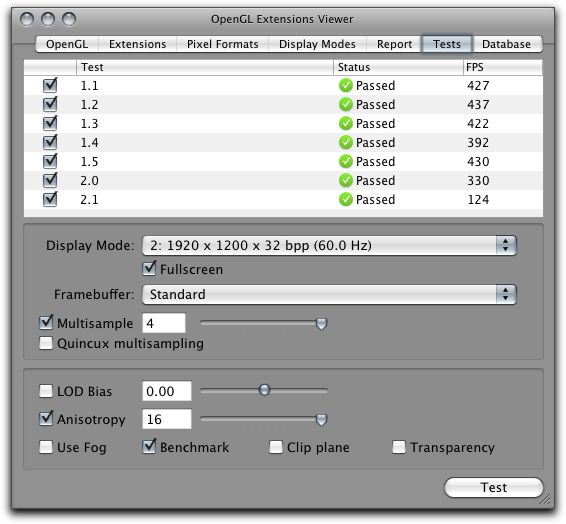This screenshot has width=566, height=524.
Task: Click the Anisotropy 16 value field
Action: pyautogui.click(x=167, y=419)
